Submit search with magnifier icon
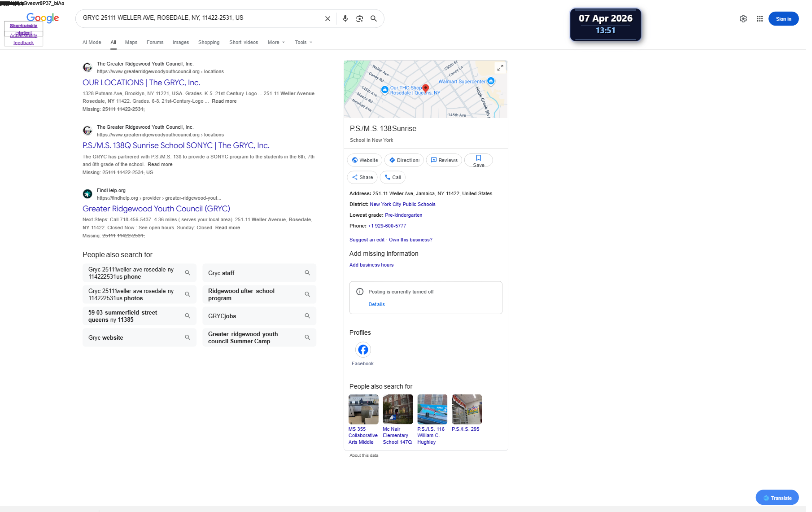 374,18
